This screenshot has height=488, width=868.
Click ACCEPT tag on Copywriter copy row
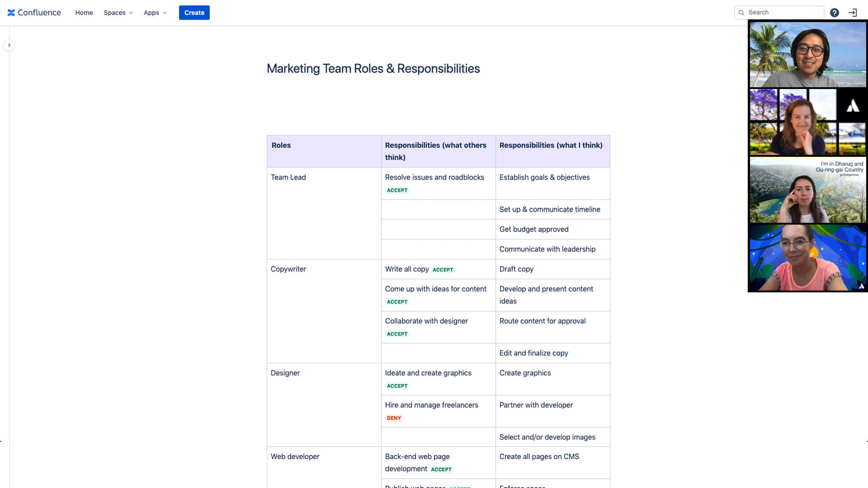pos(442,269)
